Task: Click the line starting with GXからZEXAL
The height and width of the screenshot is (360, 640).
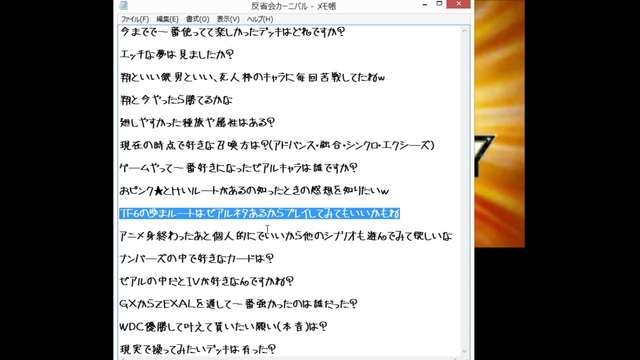Action: 238,304
